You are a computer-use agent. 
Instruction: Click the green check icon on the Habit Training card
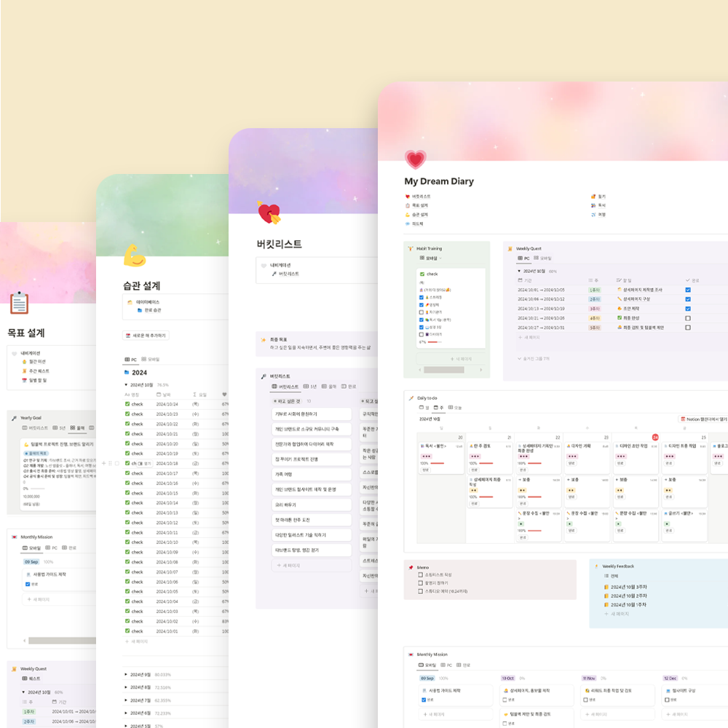(422, 274)
